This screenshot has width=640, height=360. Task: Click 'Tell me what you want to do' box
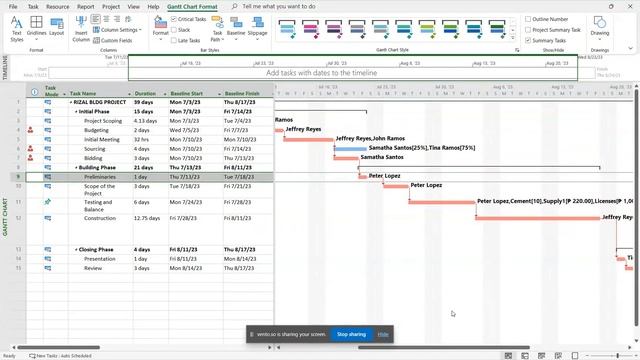(279, 7)
